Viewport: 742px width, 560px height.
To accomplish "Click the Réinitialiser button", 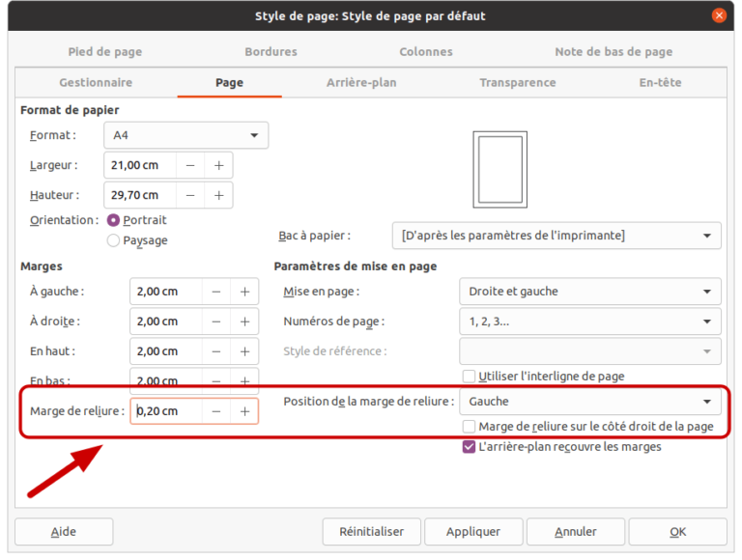I will [x=371, y=532].
